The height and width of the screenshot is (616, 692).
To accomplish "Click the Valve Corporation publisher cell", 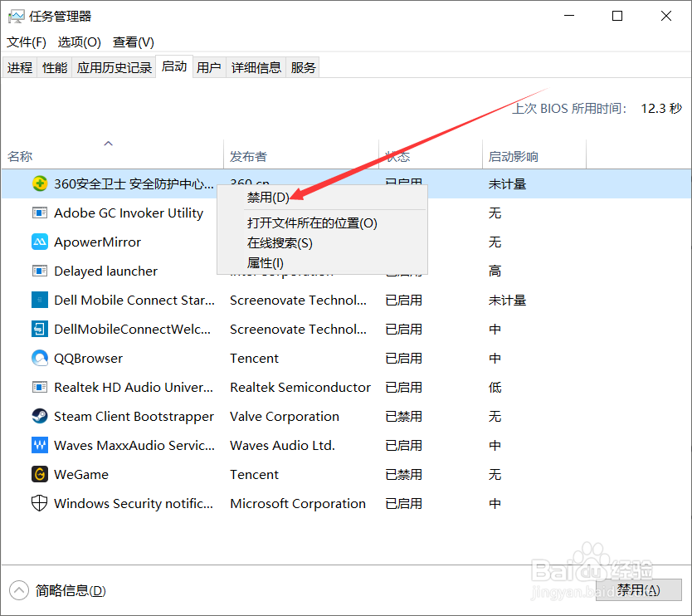I will click(285, 417).
